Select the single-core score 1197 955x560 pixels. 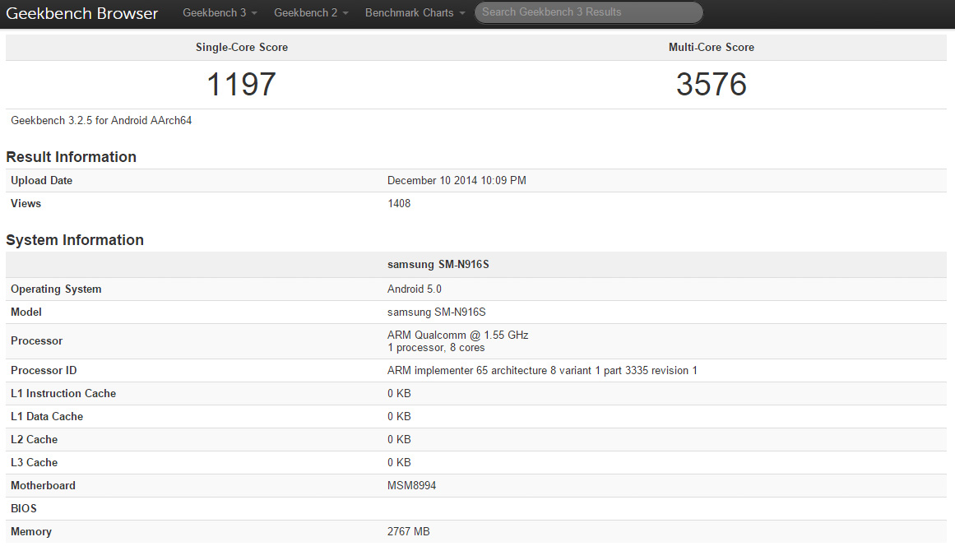(242, 84)
